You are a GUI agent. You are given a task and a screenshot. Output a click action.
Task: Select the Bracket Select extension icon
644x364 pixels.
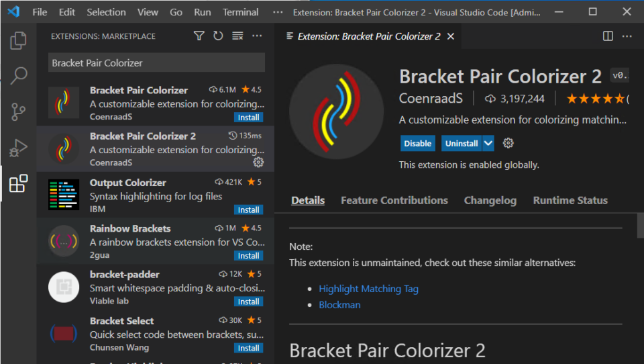[64, 333]
